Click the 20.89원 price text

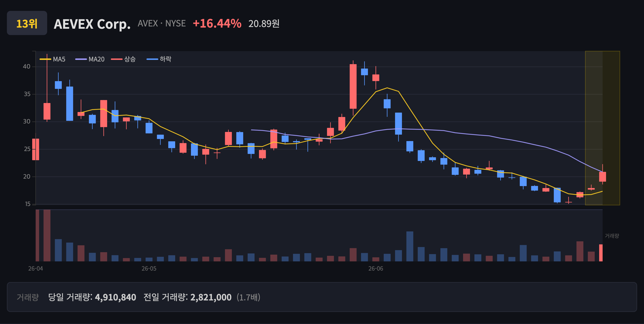[264, 24]
